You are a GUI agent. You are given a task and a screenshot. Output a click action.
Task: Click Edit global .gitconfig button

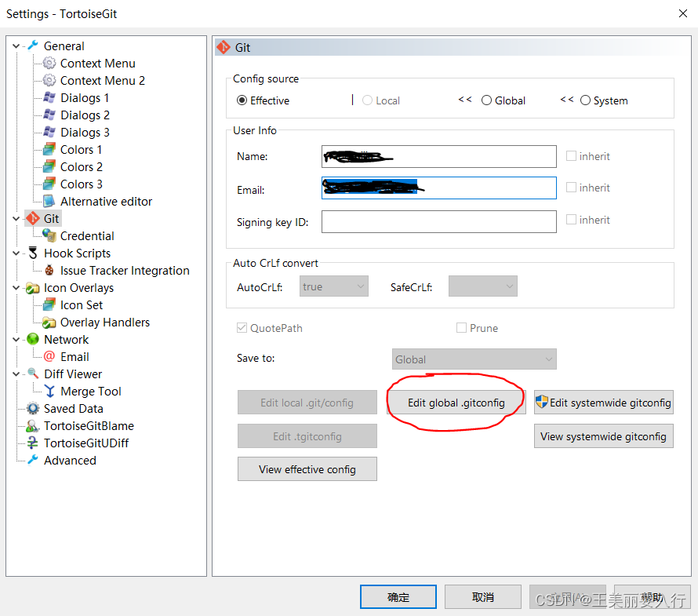pos(456,403)
